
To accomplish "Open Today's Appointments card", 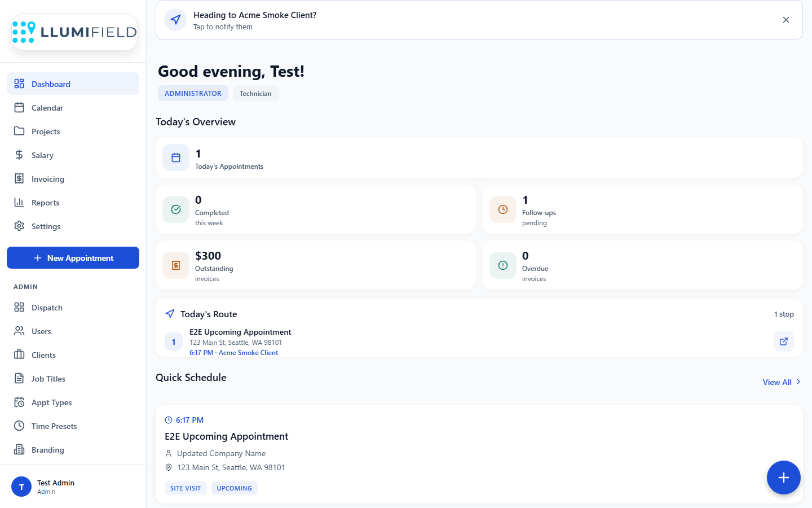I will pyautogui.click(x=479, y=157).
